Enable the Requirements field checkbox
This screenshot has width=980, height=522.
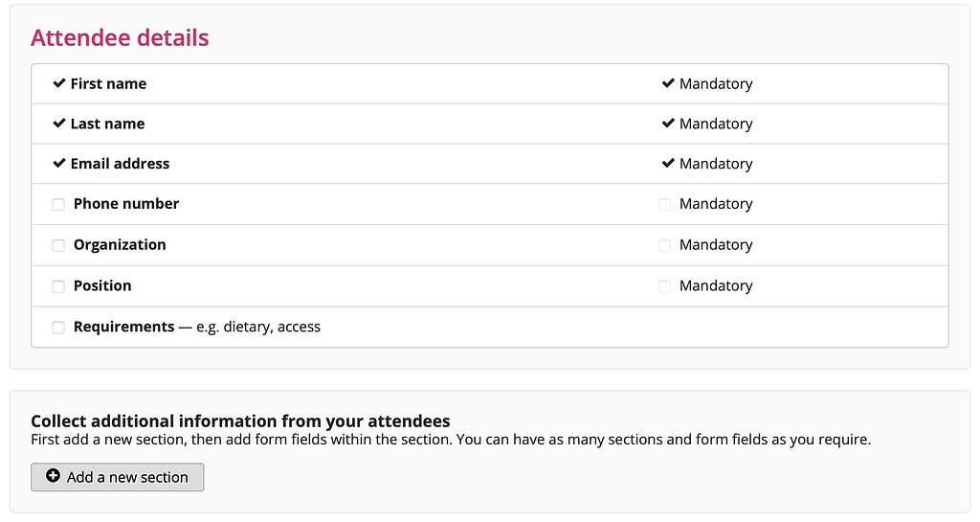(x=58, y=328)
